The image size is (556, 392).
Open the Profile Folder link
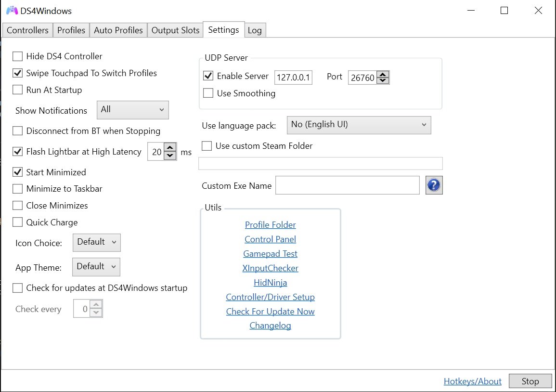[x=270, y=225]
